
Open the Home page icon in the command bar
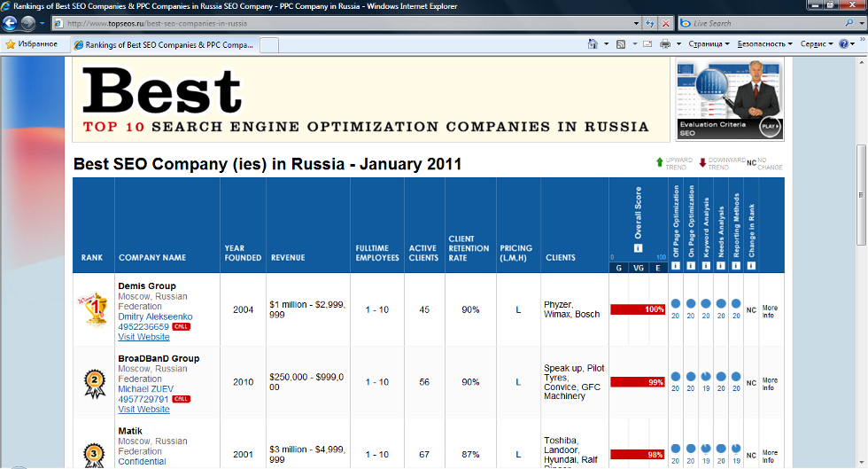click(593, 43)
